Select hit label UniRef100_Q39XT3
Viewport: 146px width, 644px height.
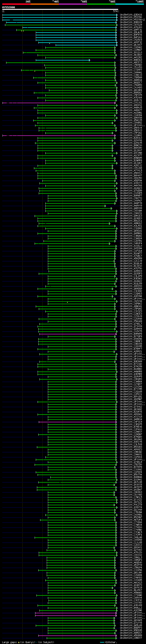(131, 183)
